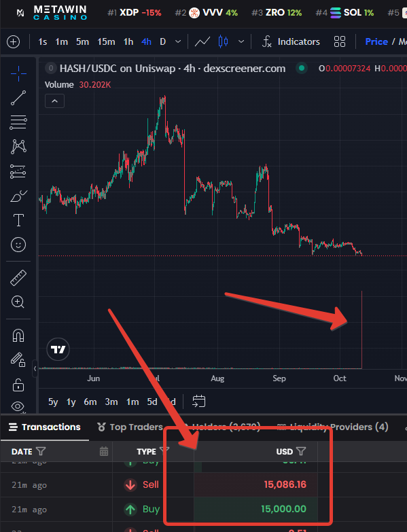This screenshot has height=532, width=407.
Task: Select the XABCD pattern tool
Action: 18,147
